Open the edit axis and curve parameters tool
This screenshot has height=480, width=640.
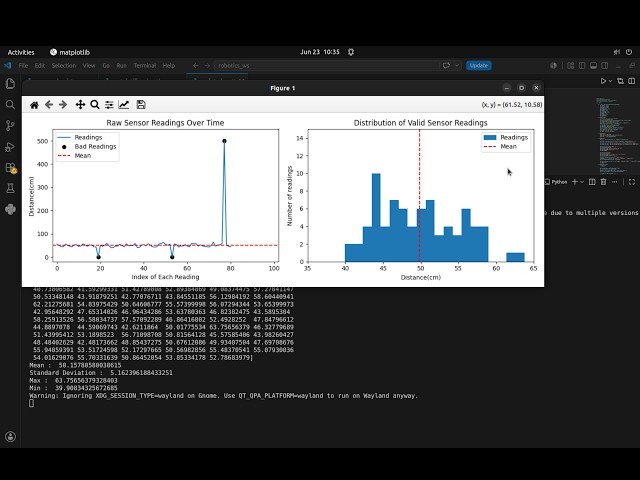pos(124,105)
